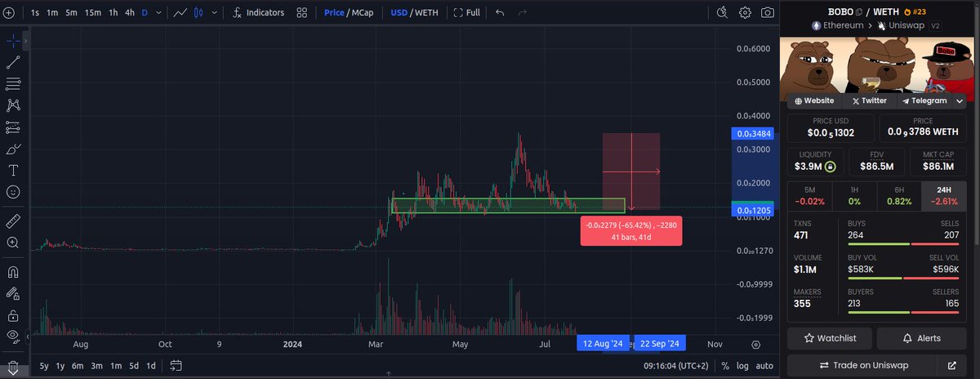Toggle lock all drawing tools
The width and height of the screenshot is (980, 379).
point(13,315)
